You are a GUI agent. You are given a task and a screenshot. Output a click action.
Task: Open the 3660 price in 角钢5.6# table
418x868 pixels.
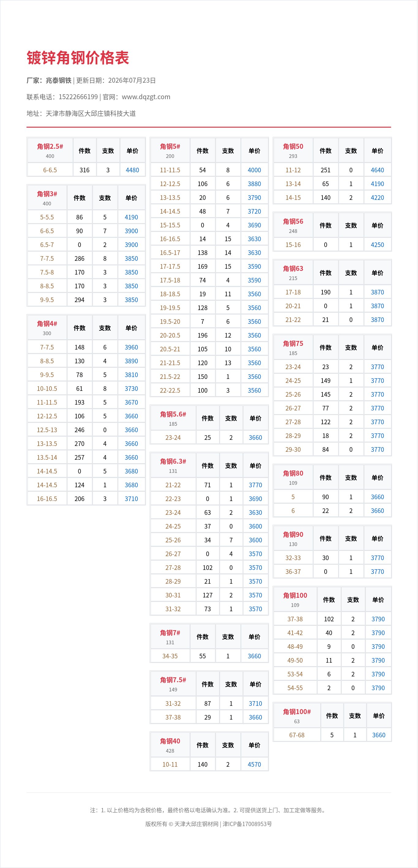[255, 437]
